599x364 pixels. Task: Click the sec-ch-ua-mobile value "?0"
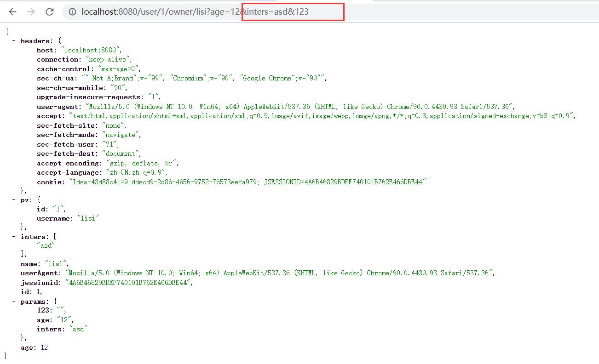[118, 88]
